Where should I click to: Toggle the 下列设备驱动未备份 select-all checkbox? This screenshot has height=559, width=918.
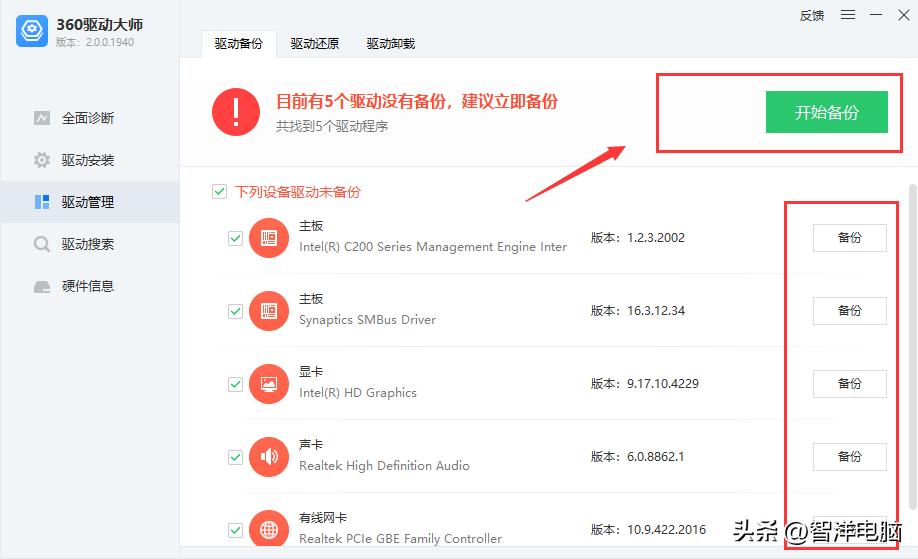pos(220,191)
